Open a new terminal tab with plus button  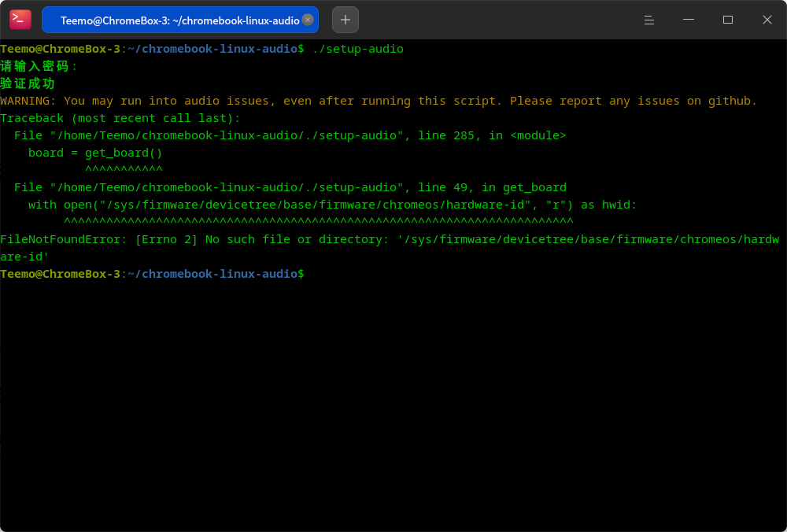[x=345, y=20]
